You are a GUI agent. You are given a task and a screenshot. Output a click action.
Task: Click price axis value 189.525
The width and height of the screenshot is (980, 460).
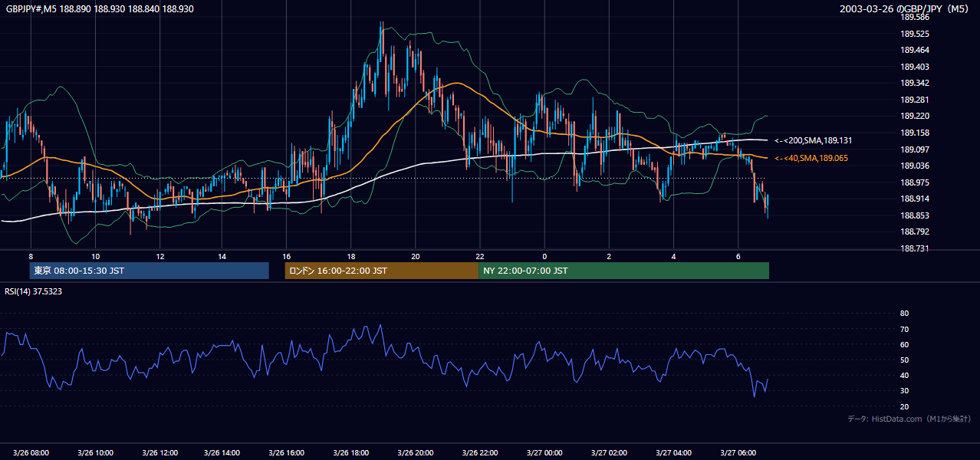914,34
